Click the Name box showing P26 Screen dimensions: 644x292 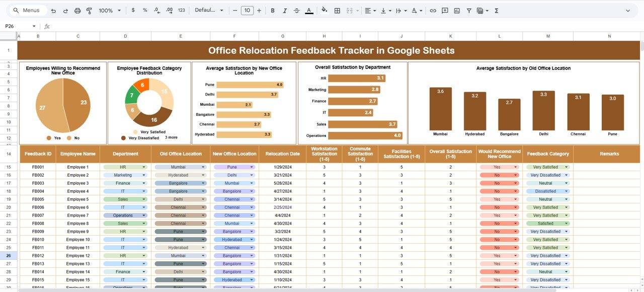coord(18,26)
